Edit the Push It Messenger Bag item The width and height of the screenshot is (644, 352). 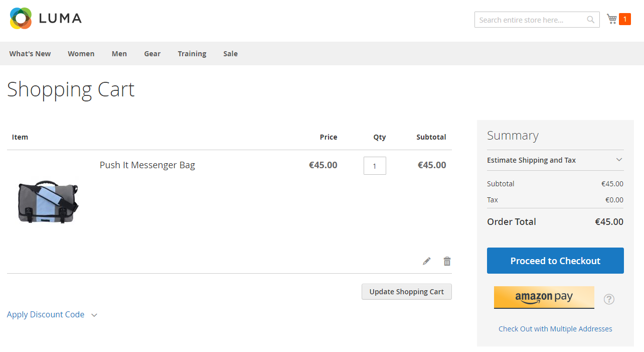[x=426, y=261]
